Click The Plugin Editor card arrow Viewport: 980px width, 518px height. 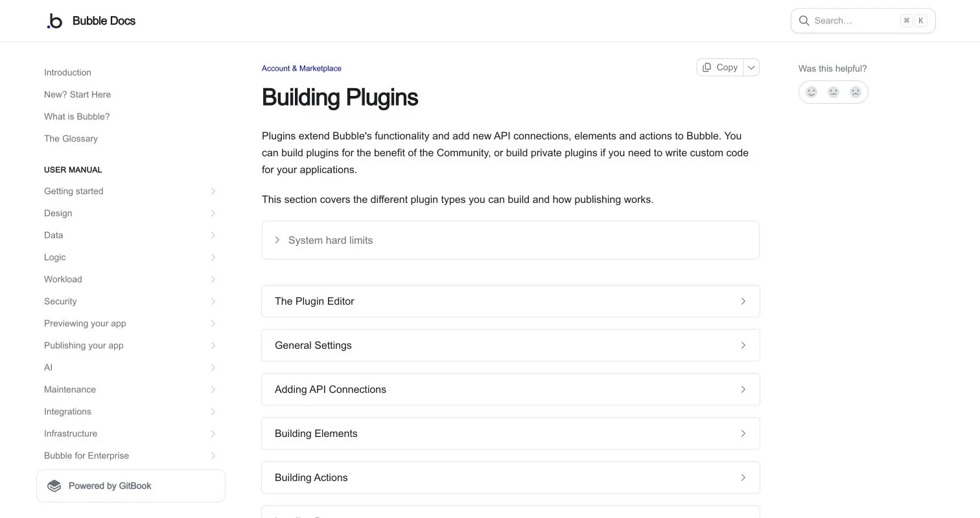[x=743, y=301]
